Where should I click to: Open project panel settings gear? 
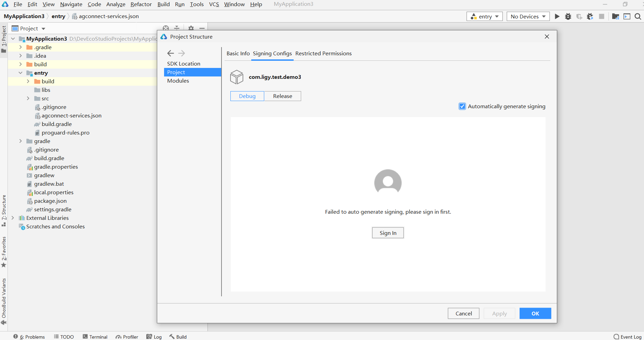click(x=191, y=28)
